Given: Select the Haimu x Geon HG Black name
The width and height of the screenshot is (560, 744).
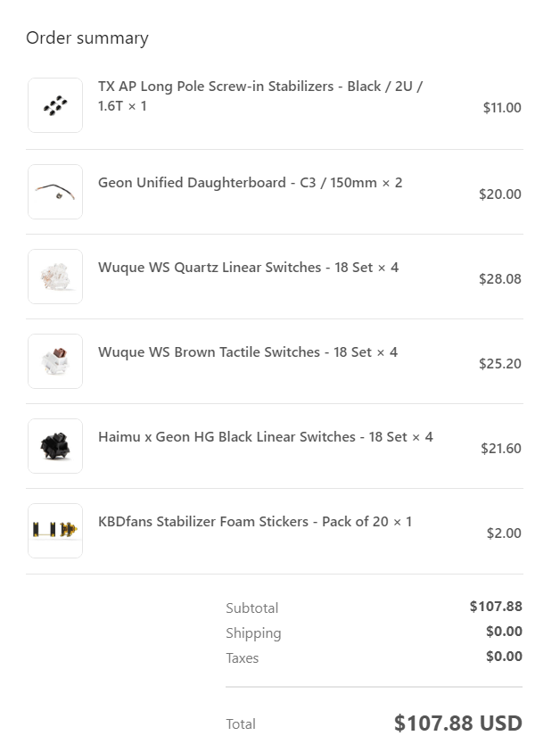Looking at the screenshot, I should click(x=265, y=437).
